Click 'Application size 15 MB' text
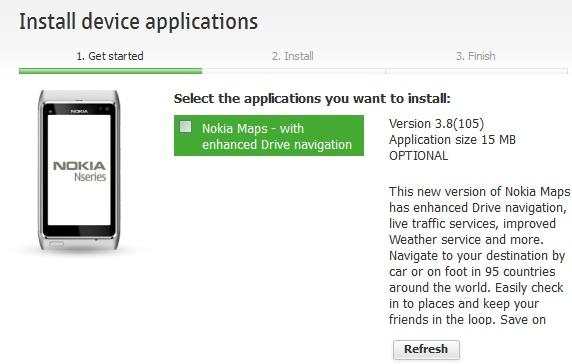 [x=452, y=140]
